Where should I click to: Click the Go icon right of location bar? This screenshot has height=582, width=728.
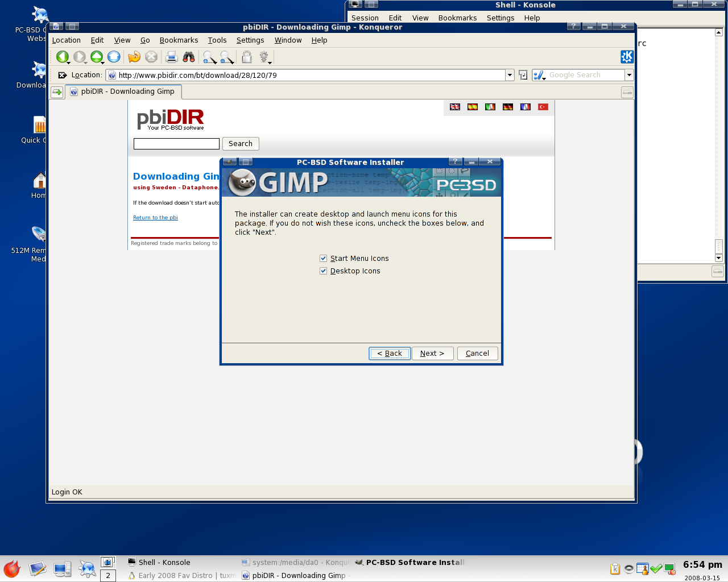[x=523, y=75]
